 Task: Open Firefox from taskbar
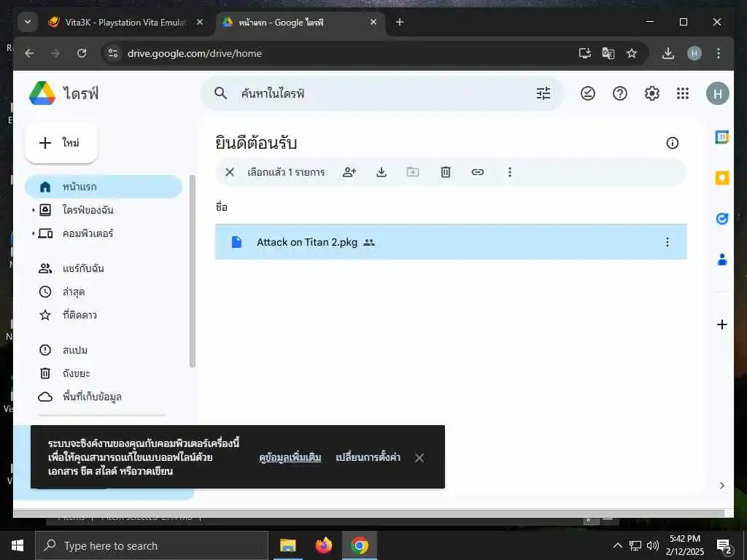click(x=323, y=545)
